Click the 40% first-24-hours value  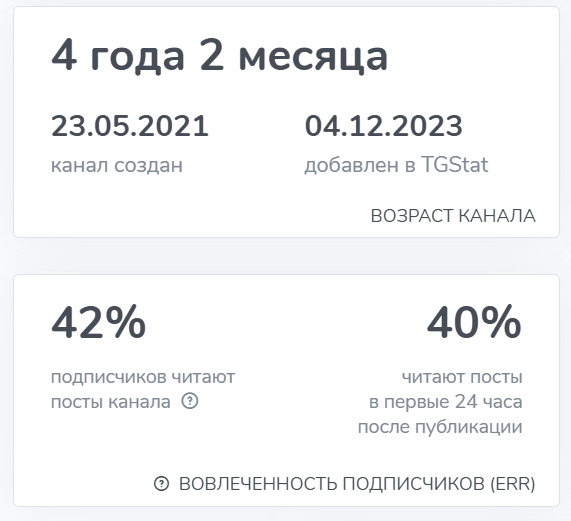(474, 323)
